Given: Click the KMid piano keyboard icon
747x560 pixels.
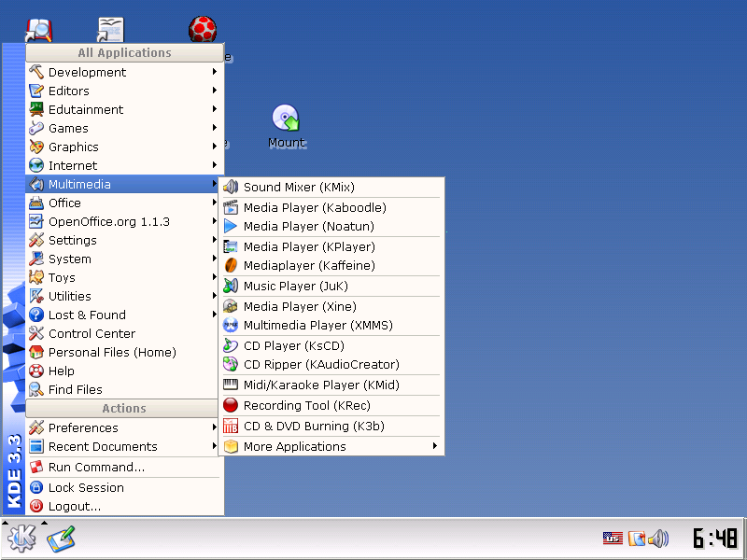Looking at the screenshot, I should pyautogui.click(x=231, y=385).
